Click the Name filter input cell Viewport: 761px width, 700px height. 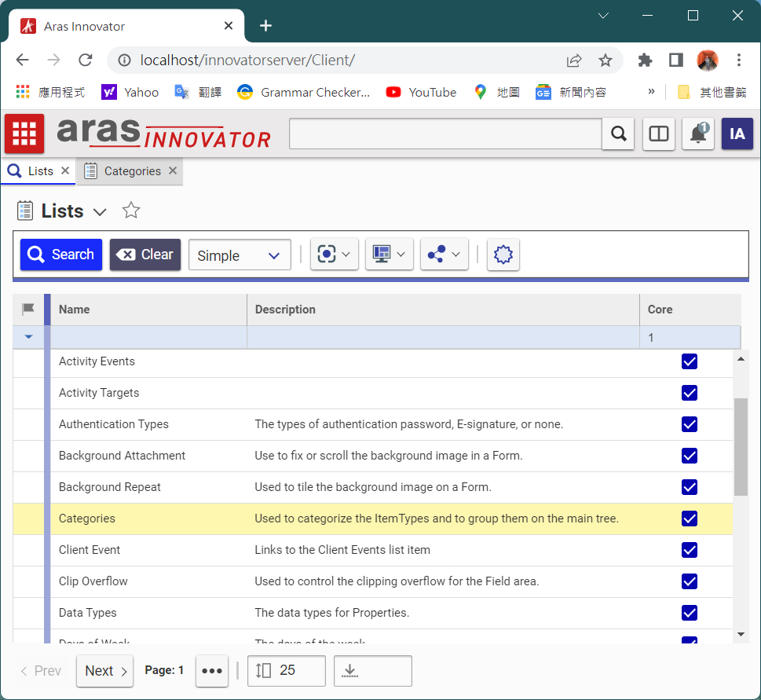[149, 337]
